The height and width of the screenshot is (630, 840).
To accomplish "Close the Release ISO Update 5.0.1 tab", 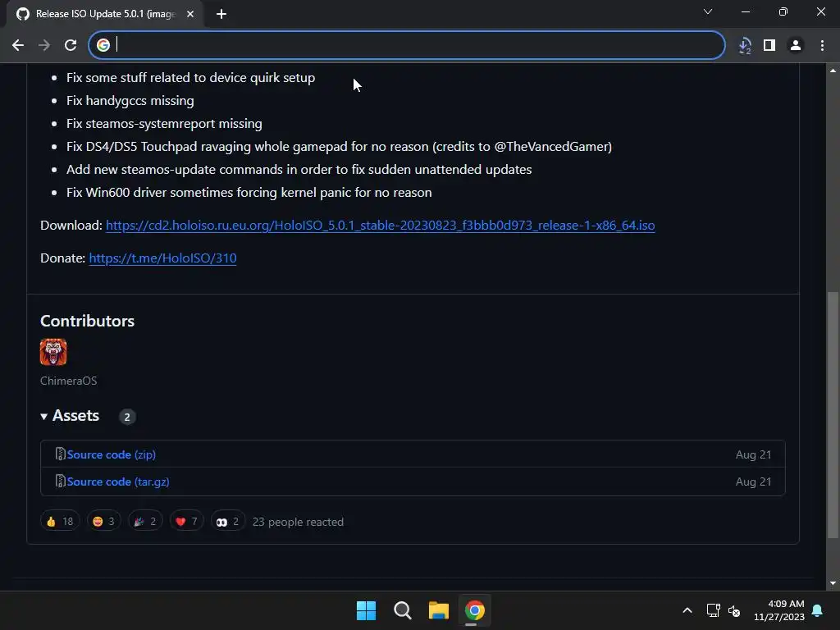I will pos(189,14).
